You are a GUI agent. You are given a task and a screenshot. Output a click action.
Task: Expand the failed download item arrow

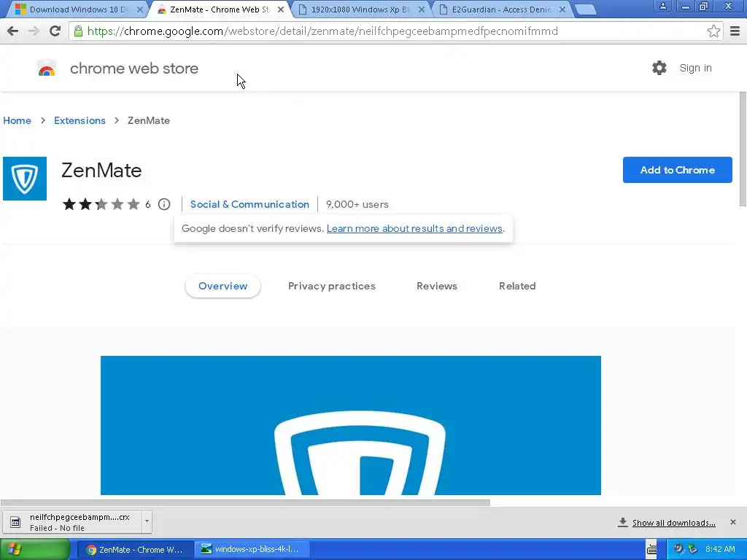click(x=147, y=521)
